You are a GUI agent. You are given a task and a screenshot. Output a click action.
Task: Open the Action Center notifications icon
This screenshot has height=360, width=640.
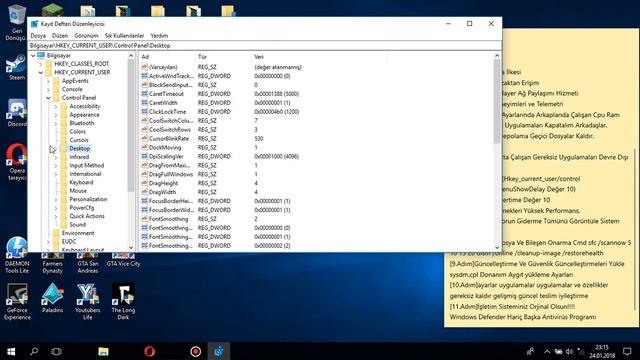pos(627,351)
